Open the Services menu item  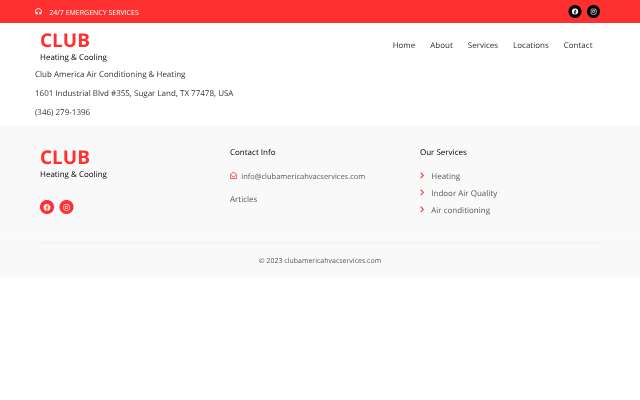(483, 45)
